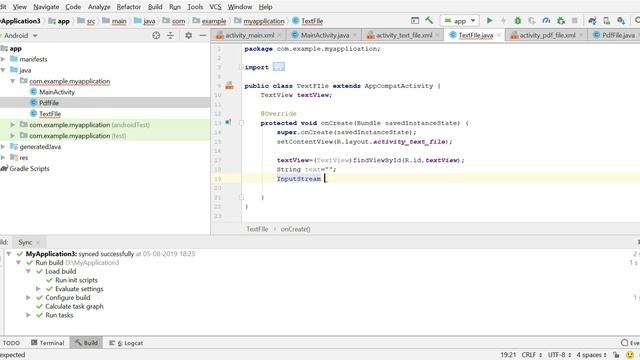Expand com.example.myapplication (test) package
This screenshot has height=360, width=640.
pos(13,136)
